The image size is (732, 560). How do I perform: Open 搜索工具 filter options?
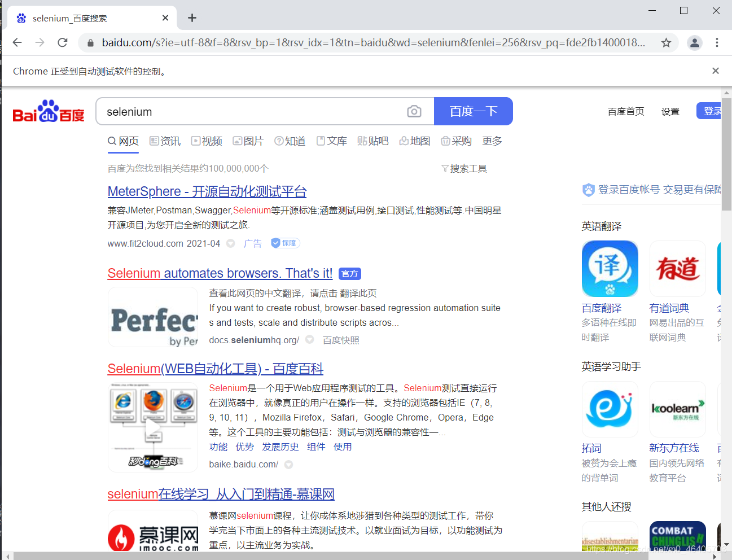(x=464, y=168)
